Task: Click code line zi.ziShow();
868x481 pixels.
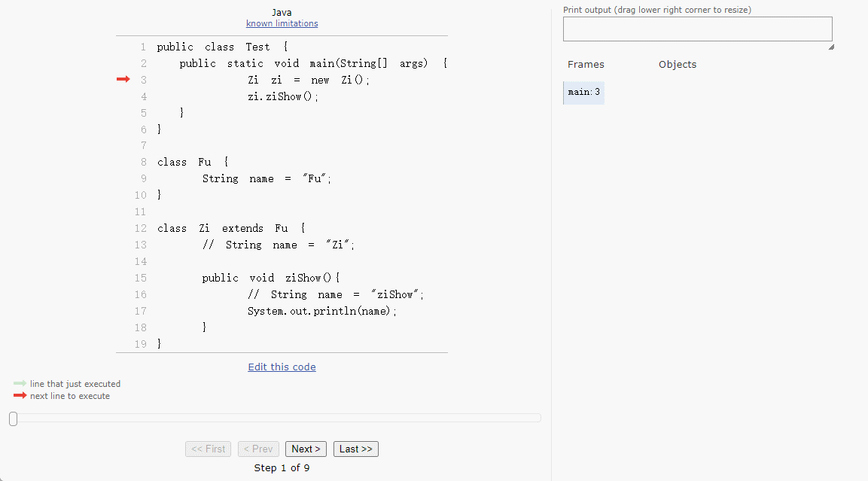Action: pos(283,96)
